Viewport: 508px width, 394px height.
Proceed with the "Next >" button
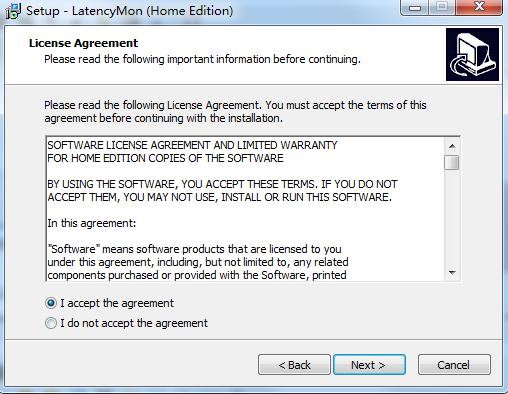click(369, 365)
